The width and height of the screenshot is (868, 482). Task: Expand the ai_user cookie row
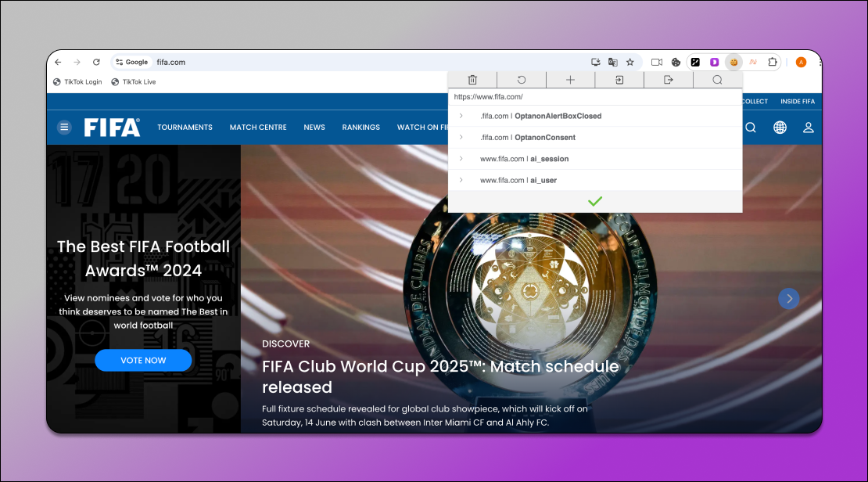[461, 180]
